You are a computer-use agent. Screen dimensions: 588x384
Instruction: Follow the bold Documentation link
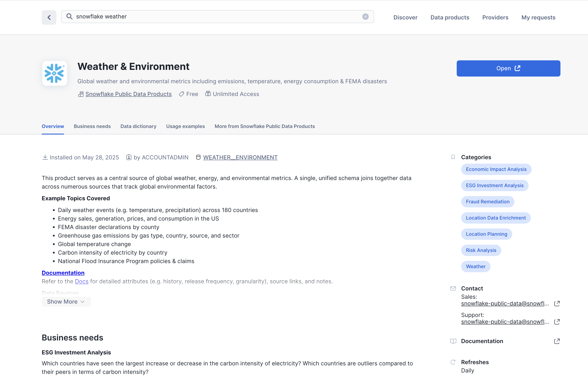[63, 273]
